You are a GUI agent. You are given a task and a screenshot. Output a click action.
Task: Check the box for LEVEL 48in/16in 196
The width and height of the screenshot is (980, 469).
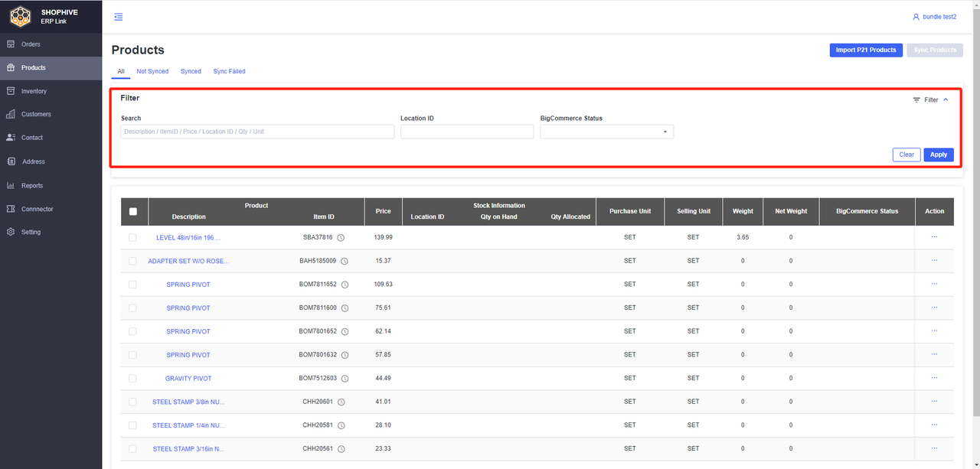tap(132, 237)
